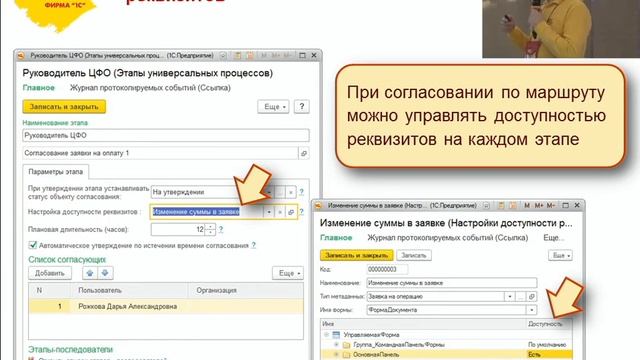This screenshot has width=640, height=360.
Task: Show help hint for 'Плановая длительность'
Action: coord(221,229)
